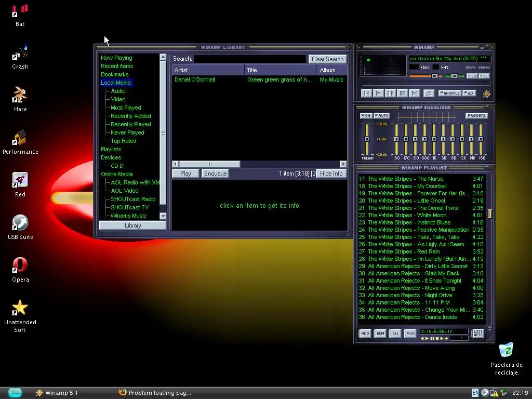Click the Winamp lightning bolt logo icon
The image size is (532, 399).
486,94
